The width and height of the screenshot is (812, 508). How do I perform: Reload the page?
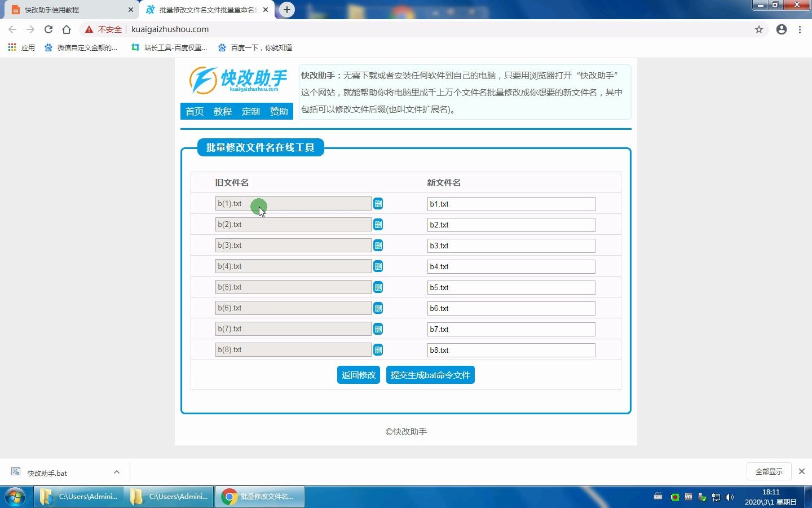[48, 29]
